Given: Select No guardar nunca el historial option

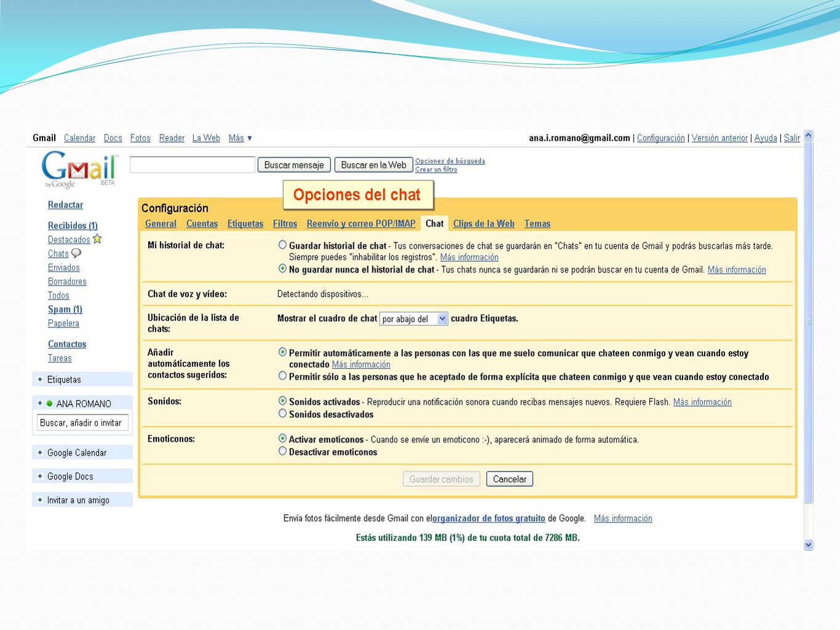Looking at the screenshot, I should 282,269.
